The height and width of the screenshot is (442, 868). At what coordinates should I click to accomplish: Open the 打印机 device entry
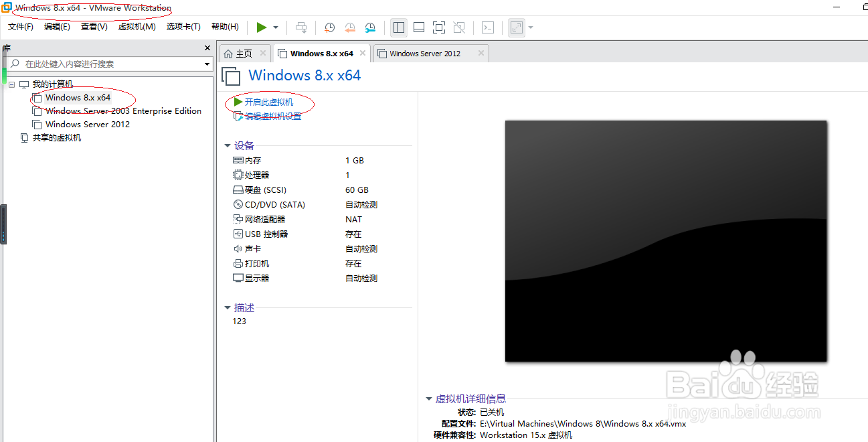pyautogui.click(x=257, y=264)
